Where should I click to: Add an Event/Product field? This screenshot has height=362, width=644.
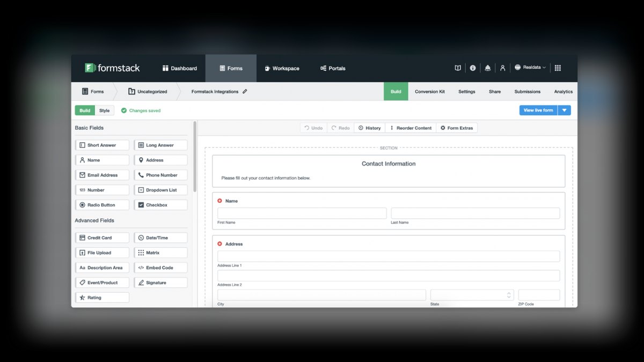click(x=102, y=283)
